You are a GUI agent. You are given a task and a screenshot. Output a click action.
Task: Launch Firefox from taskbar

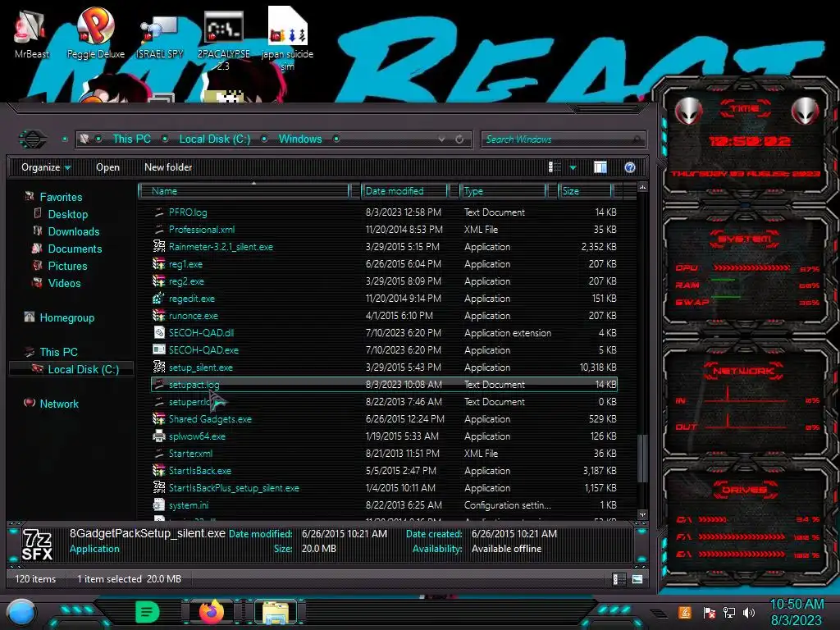pos(211,612)
